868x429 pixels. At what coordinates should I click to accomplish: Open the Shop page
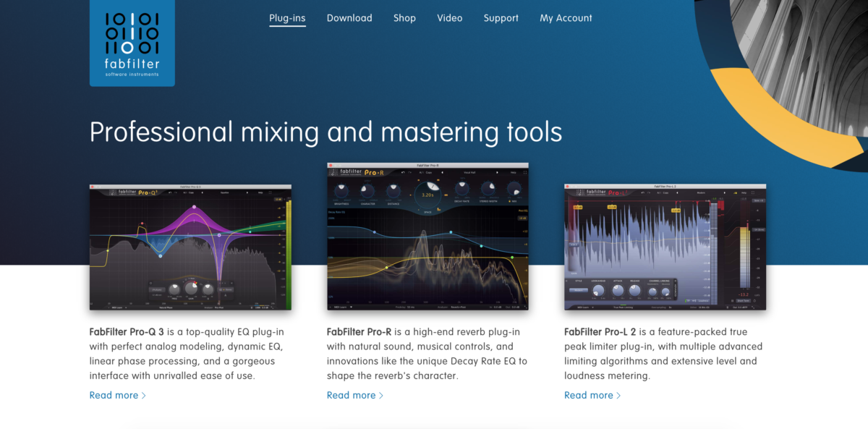click(404, 18)
